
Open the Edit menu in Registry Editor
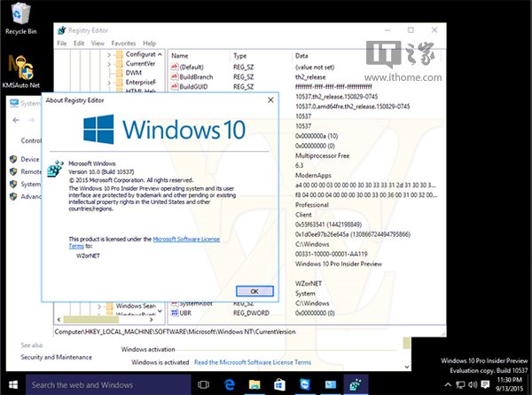point(79,43)
